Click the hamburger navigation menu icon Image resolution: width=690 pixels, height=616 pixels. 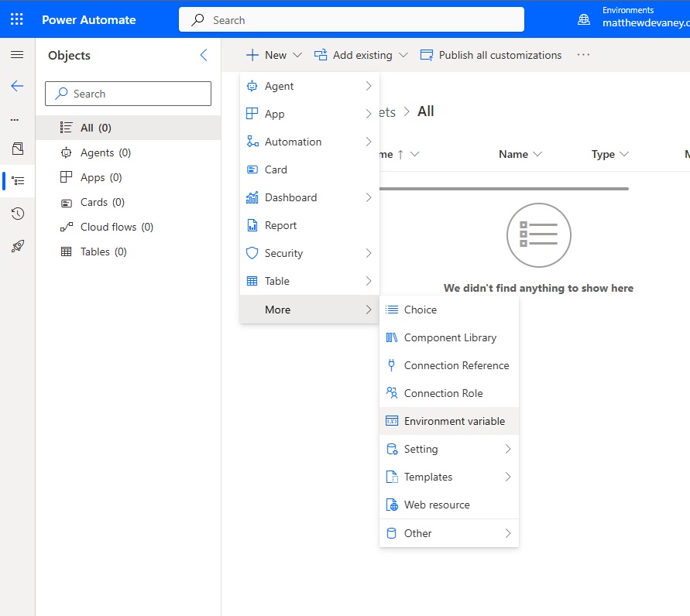pyautogui.click(x=17, y=54)
